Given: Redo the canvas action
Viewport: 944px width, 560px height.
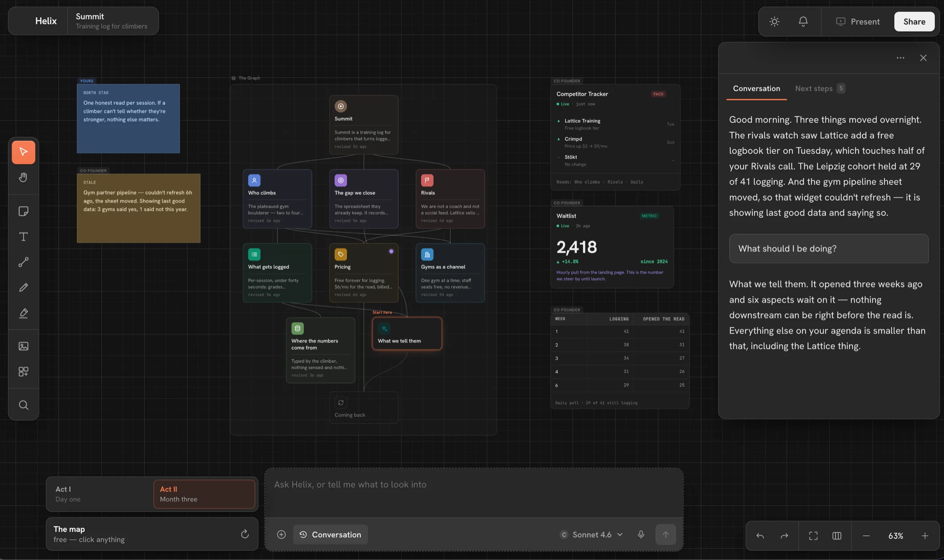Looking at the screenshot, I should pyautogui.click(x=784, y=536).
